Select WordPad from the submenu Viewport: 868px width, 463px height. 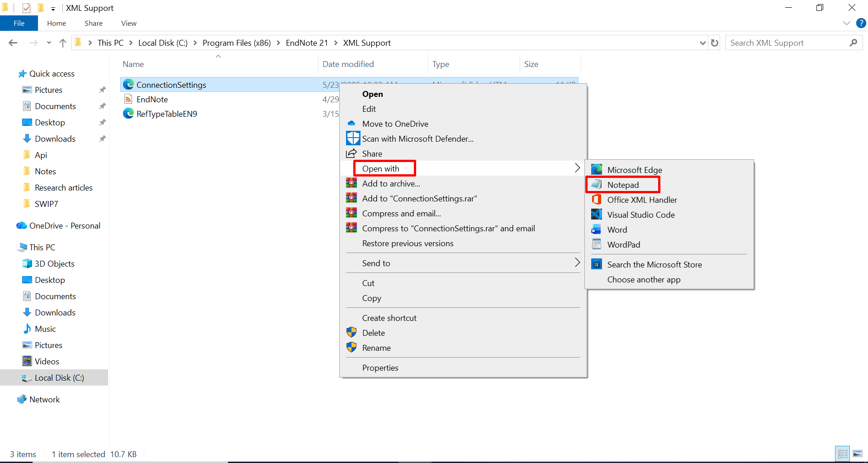(624, 244)
